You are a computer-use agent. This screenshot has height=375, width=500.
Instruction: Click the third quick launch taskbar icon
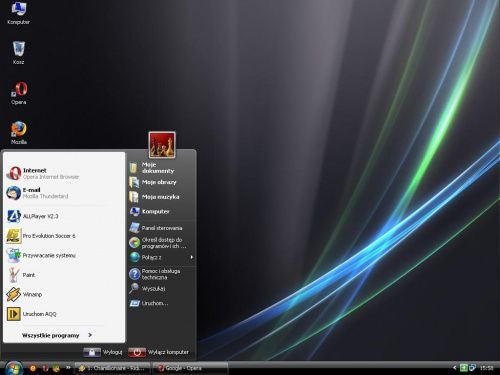(x=56, y=368)
